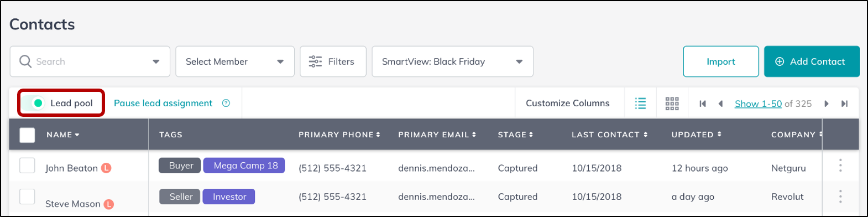The height and width of the screenshot is (217, 868).
Task: Check the select-all checkbox in header
Action: [x=27, y=135]
